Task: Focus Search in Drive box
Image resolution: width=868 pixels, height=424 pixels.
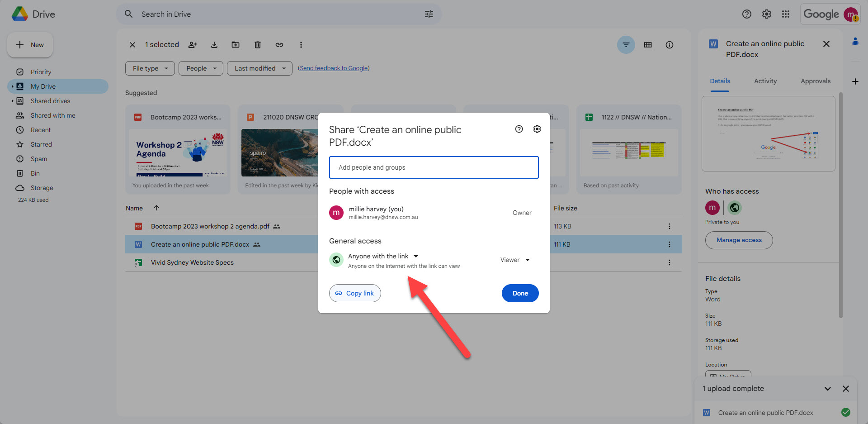Action: pos(278,14)
